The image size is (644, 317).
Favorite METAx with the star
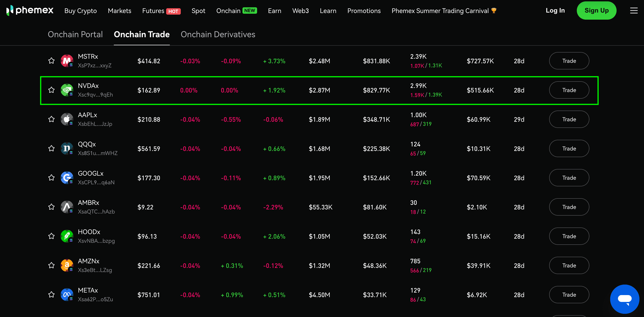tap(51, 295)
